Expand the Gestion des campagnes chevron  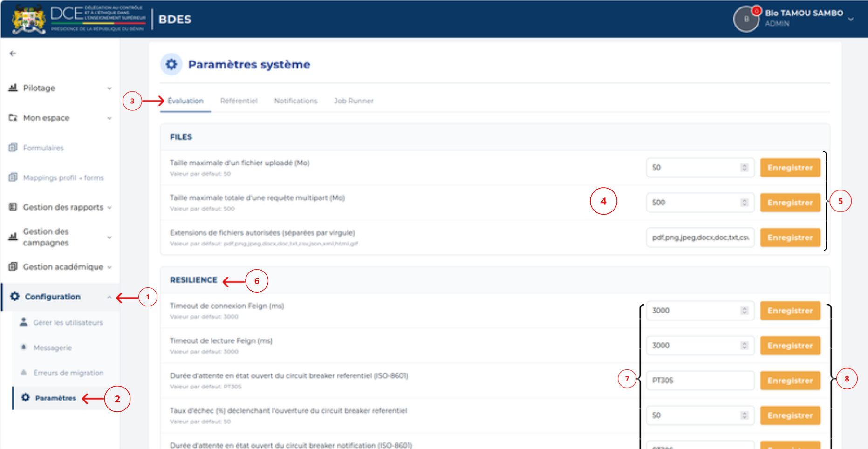(109, 238)
